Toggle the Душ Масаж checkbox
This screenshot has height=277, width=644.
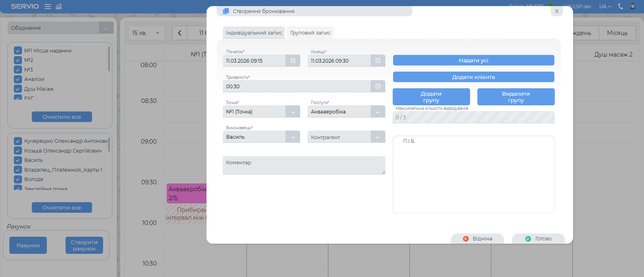pyautogui.click(x=18, y=89)
